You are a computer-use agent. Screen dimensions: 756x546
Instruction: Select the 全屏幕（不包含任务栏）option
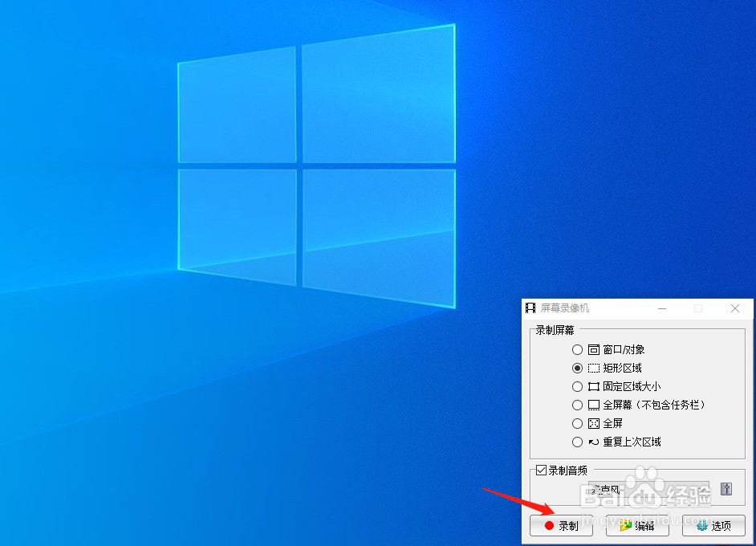click(577, 405)
